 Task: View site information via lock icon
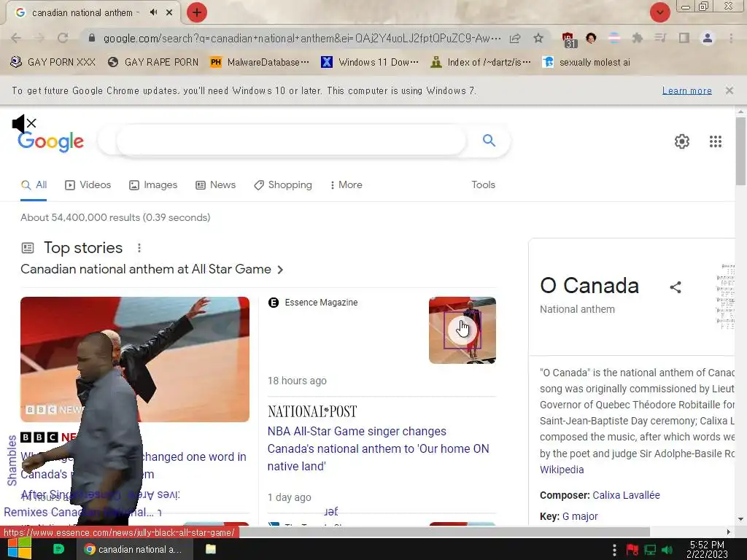coord(92,38)
